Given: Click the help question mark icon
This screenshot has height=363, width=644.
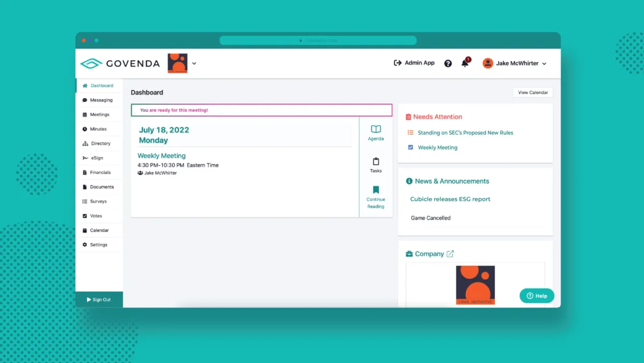Looking at the screenshot, I should coord(448,63).
